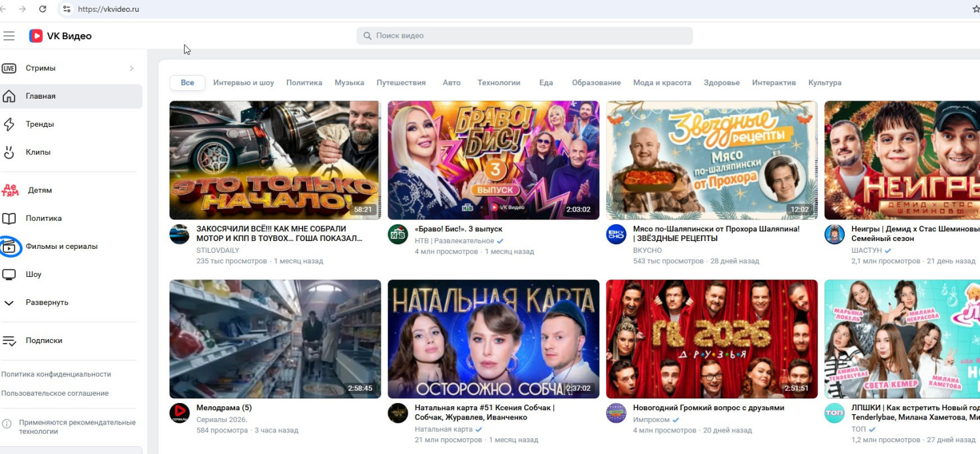Click the Поиск видео search field
This screenshot has height=454, width=980.
pos(524,36)
